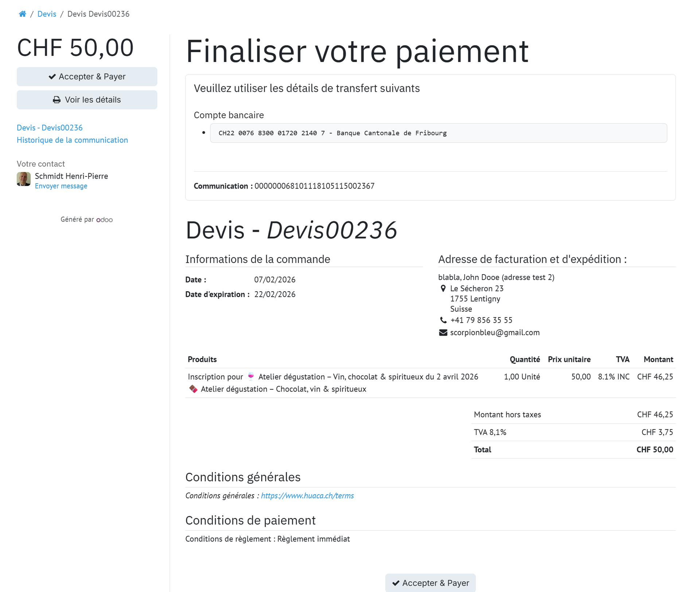This screenshot has height=592, width=700.
Task: Open the huaca.ch terms link
Action: pos(307,496)
